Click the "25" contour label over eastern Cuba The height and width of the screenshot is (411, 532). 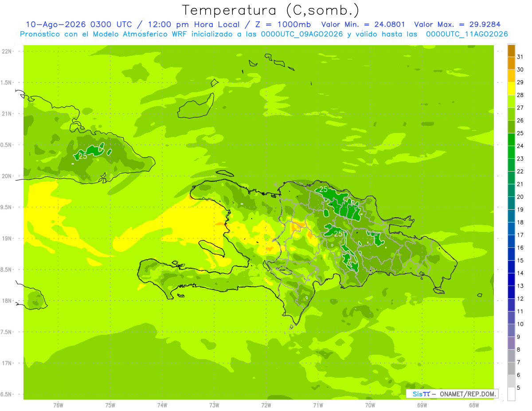(x=82, y=156)
